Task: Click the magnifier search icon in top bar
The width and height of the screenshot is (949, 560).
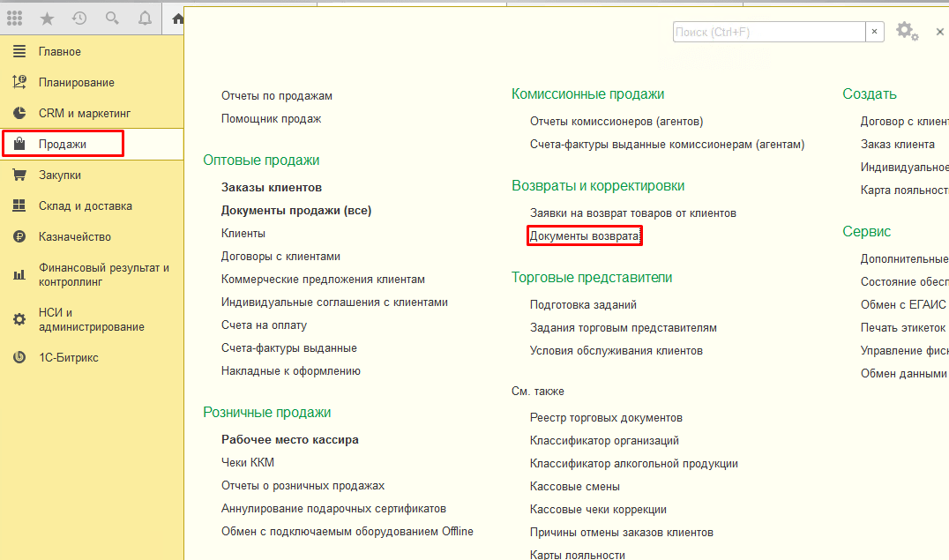Action: (112, 19)
